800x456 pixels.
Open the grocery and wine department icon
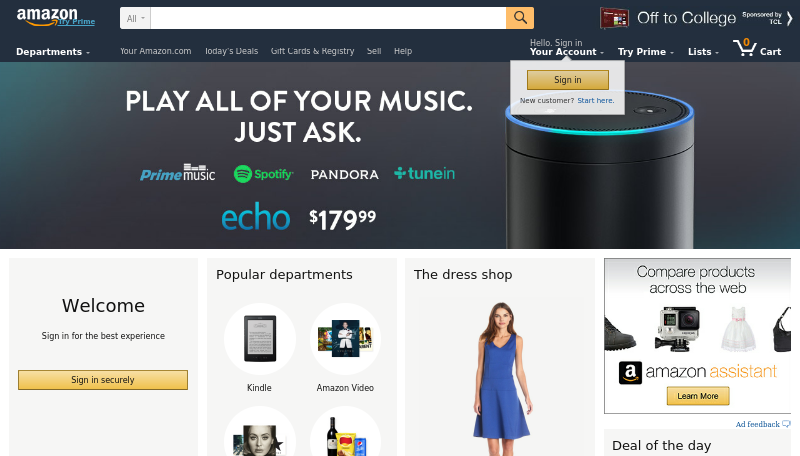pos(345,434)
